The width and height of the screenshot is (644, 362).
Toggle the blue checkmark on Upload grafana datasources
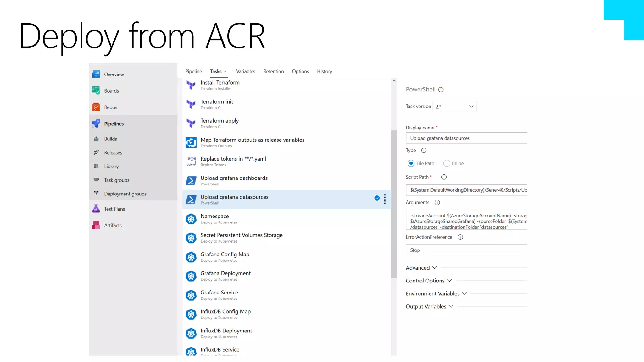pos(377,198)
